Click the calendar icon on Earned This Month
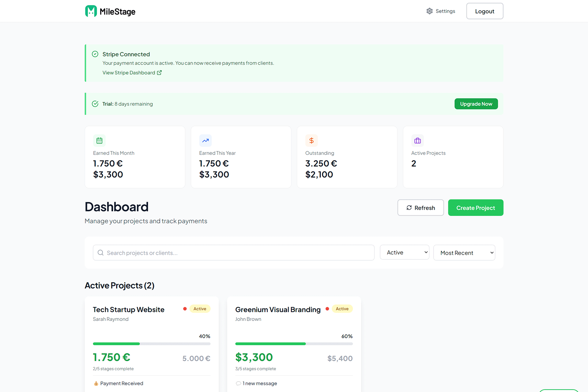 coord(99,141)
